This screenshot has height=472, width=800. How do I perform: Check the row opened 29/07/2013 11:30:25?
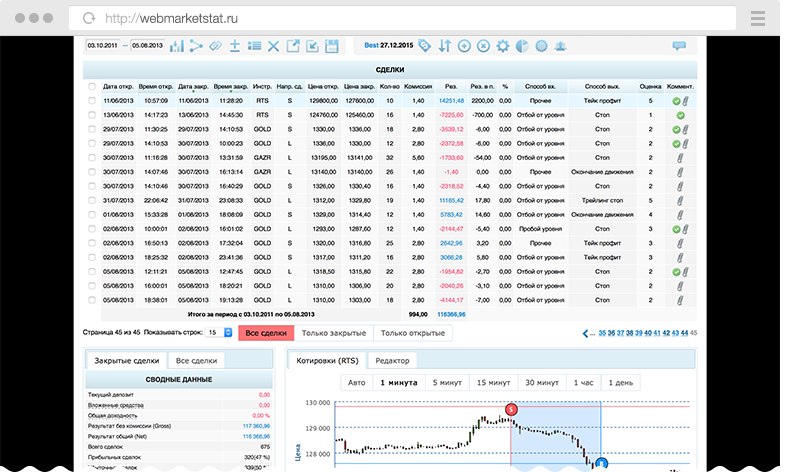[92, 130]
